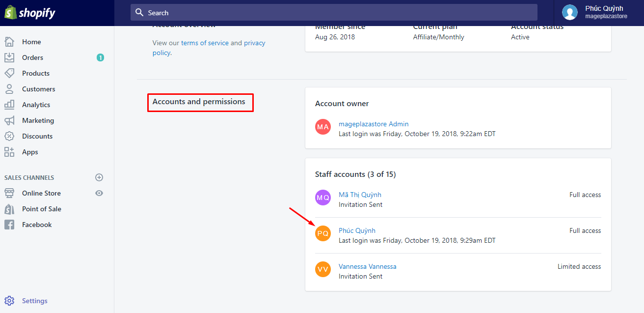
Task: Click Affiliate/Monthly plan text
Action: pos(438,37)
